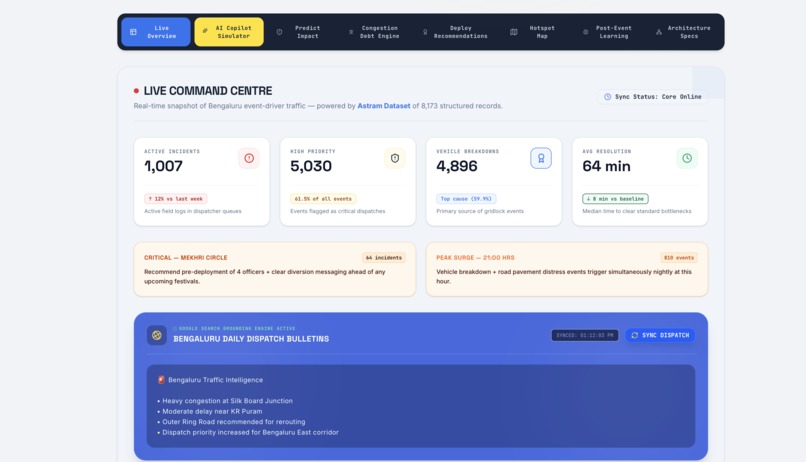This screenshot has height=462, width=806.
Task: Click the Critical — Mekhri Circle heading
Action: pyautogui.click(x=186, y=257)
